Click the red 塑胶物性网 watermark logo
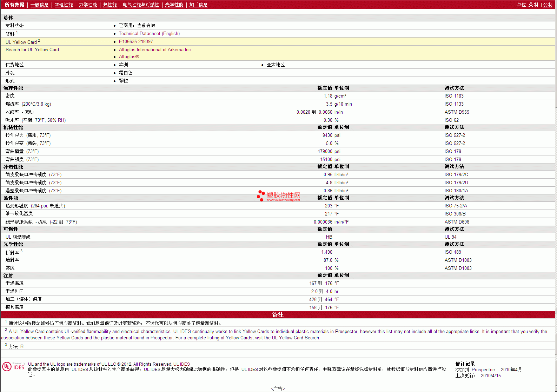The image size is (557, 392). pyautogui.click(x=279, y=196)
